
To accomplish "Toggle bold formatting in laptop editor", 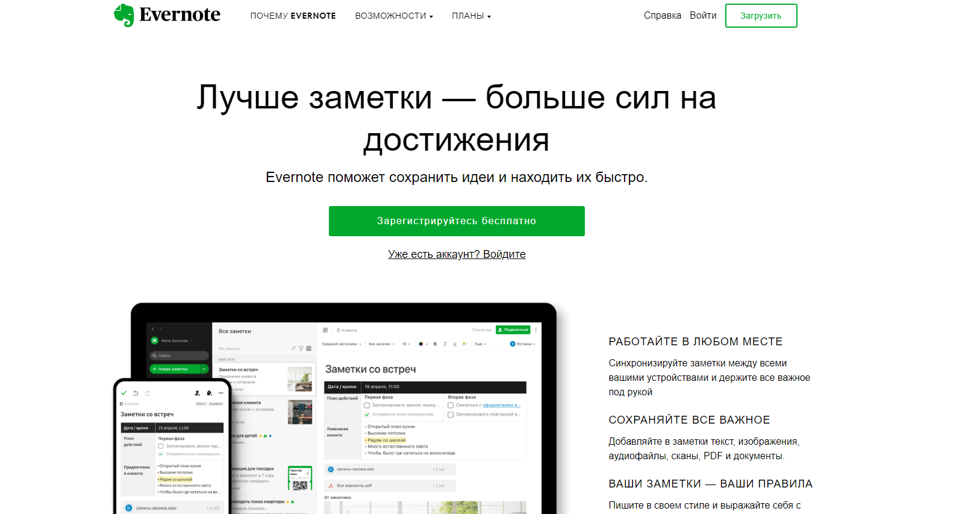I will click(435, 344).
